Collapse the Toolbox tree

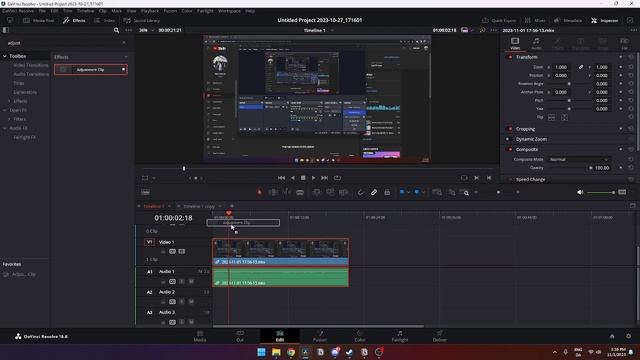pyautogui.click(x=5, y=56)
